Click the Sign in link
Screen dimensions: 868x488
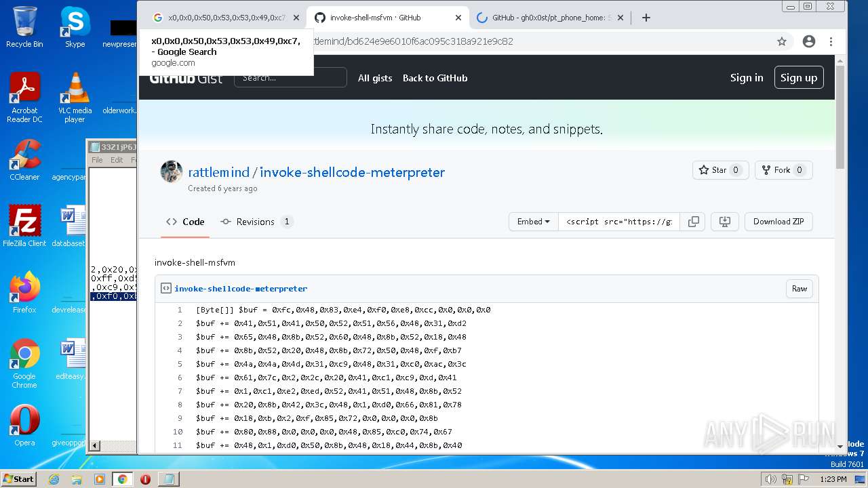tap(747, 77)
